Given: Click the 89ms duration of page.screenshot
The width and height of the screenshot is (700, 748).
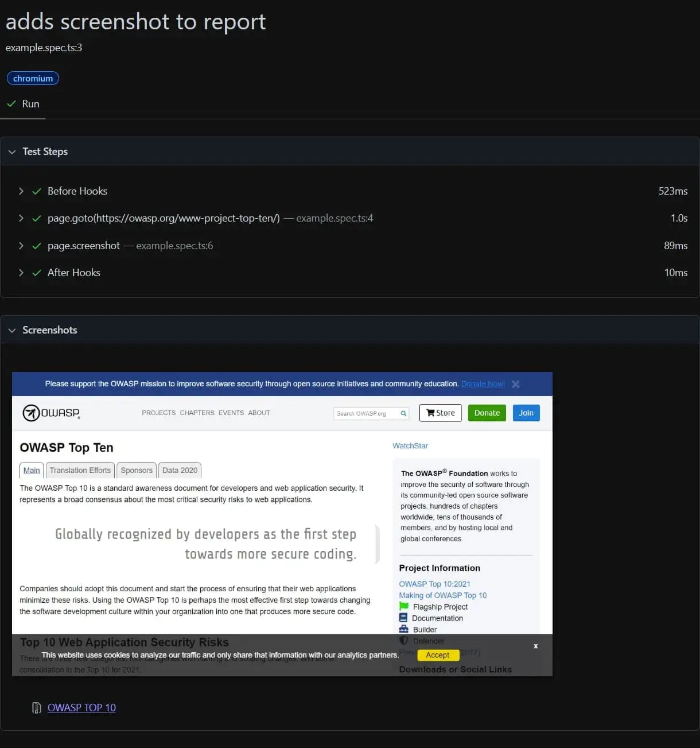Looking at the screenshot, I should [x=676, y=246].
